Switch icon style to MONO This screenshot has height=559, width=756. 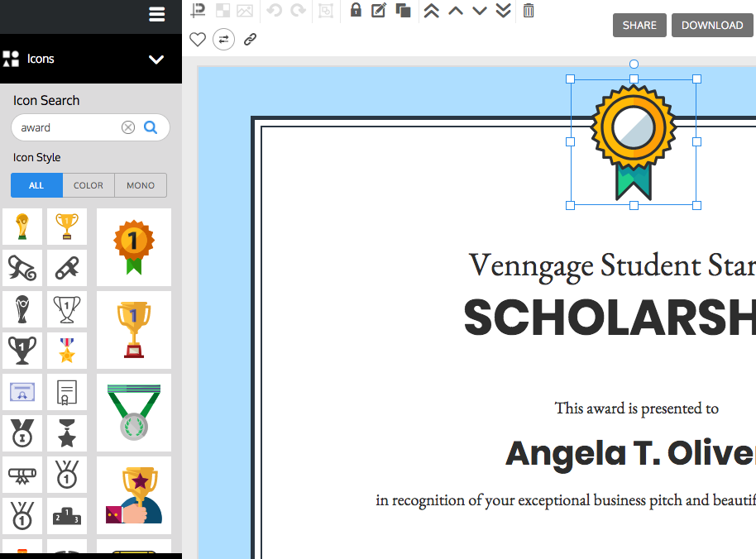(140, 185)
